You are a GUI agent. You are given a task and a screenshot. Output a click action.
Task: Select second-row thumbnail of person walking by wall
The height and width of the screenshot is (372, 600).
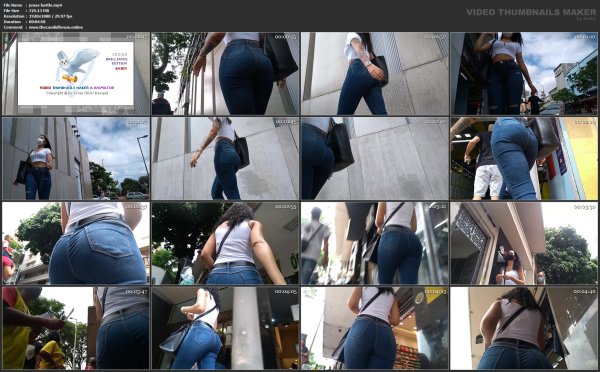click(x=225, y=158)
